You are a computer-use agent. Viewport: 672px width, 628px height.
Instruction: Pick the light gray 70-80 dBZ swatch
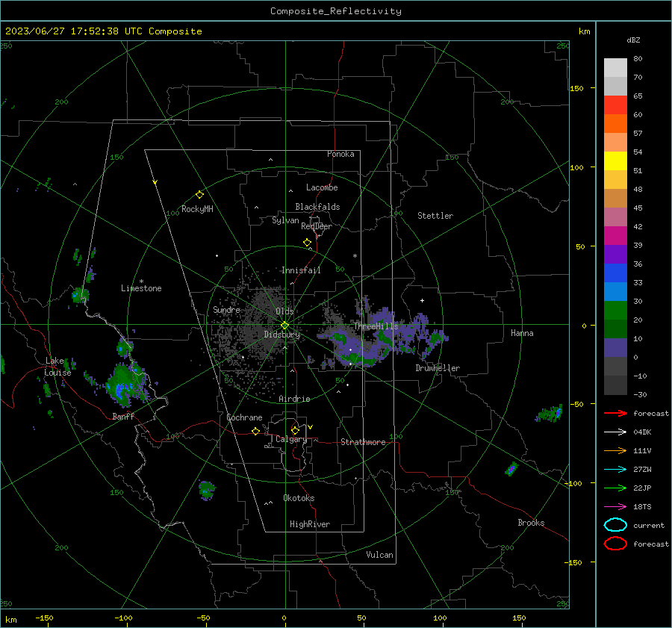pos(615,68)
